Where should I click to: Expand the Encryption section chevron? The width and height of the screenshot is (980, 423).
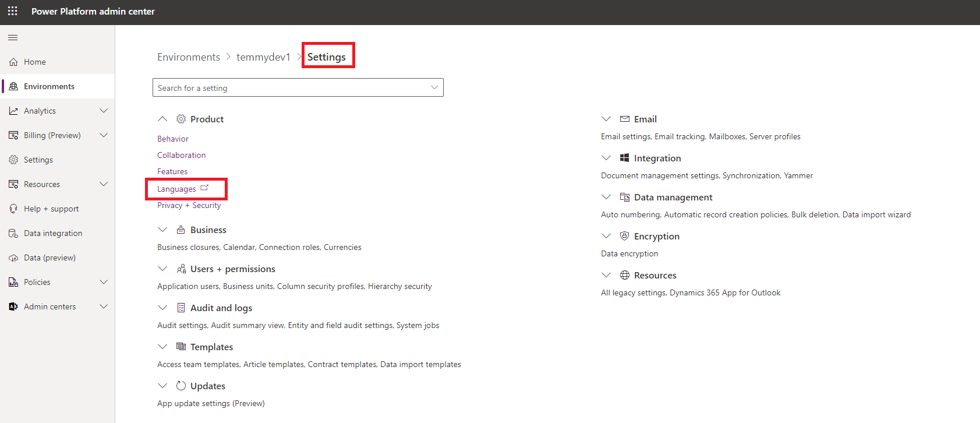[606, 236]
